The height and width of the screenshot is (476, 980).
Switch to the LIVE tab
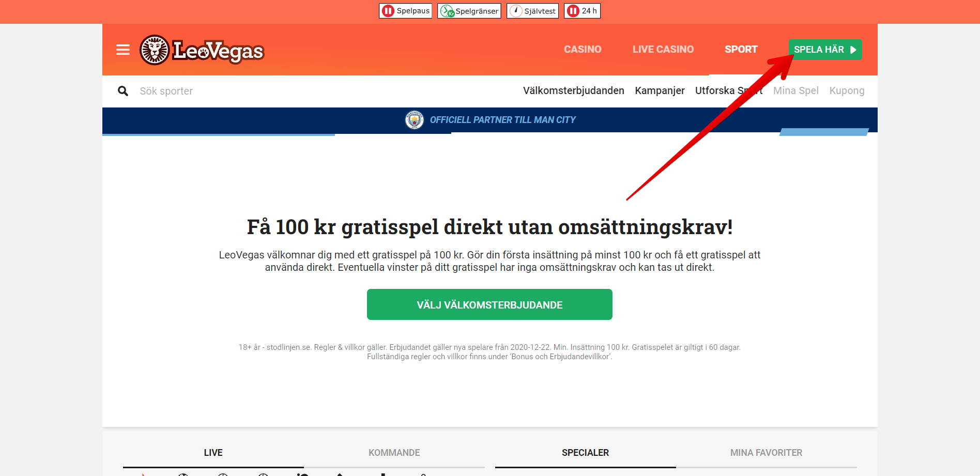213,453
